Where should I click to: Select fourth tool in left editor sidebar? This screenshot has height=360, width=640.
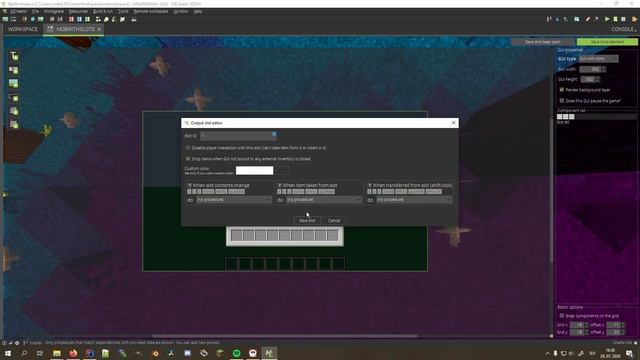point(14,98)
